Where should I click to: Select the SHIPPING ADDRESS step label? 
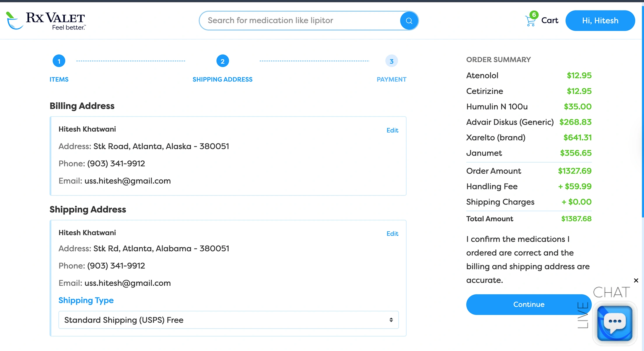coord(223,79)
